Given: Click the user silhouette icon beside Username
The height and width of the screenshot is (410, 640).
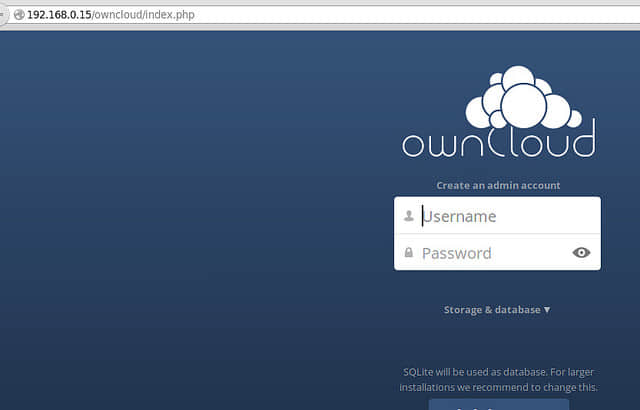Looking at the screenshot, I should coord(409,216).
